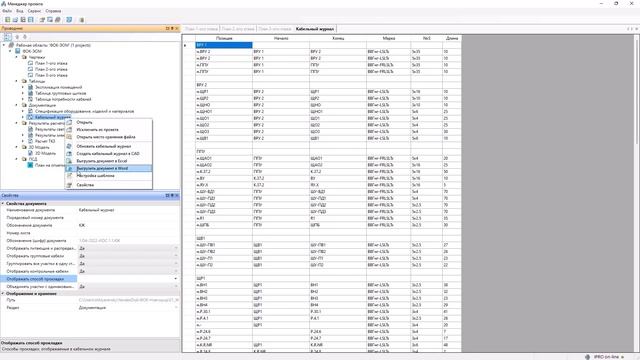640x360 pixels.
Task: Expand the Экспликация помещений tree node arrow
Action: [23, 87]
